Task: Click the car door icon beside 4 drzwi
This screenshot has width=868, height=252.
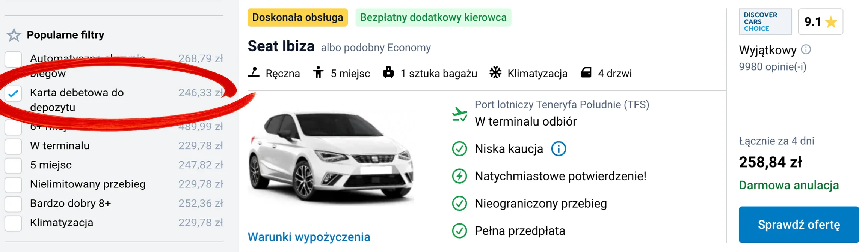Action: (x=586, y=72)
